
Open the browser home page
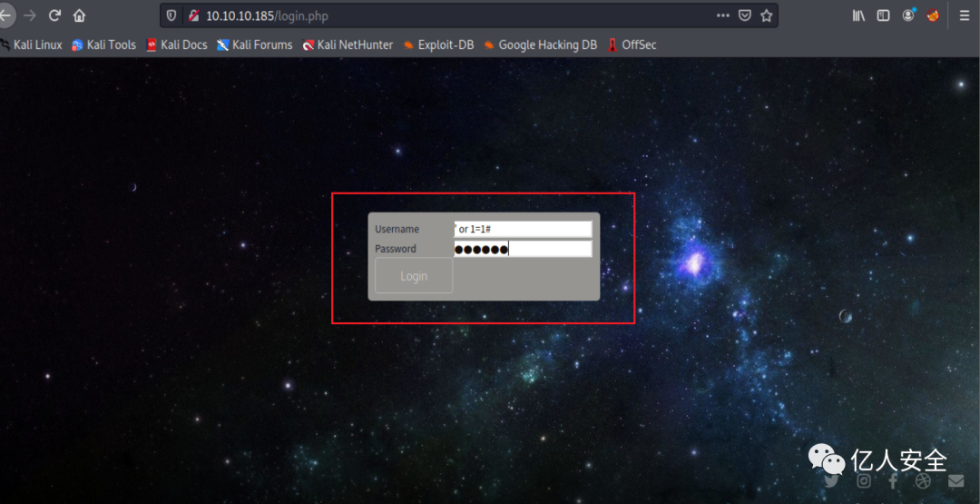[x=79, y=15]
